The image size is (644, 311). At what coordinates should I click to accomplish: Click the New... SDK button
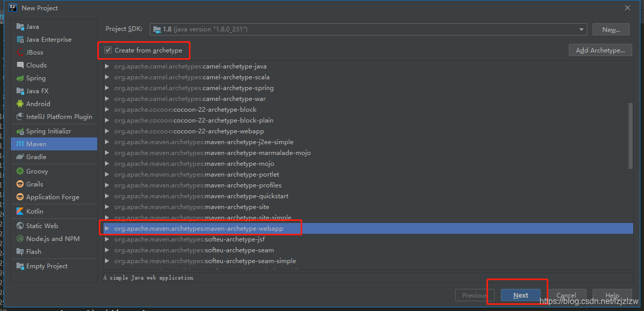click(x=611, y=30)
